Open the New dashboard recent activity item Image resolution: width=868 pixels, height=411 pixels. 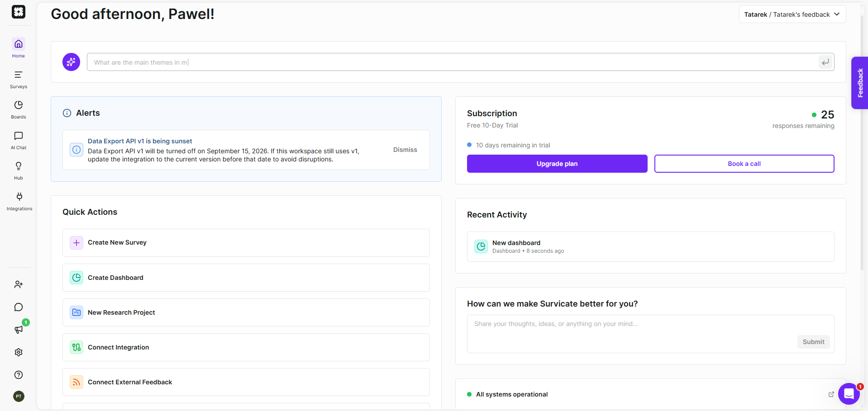(651, 246)
